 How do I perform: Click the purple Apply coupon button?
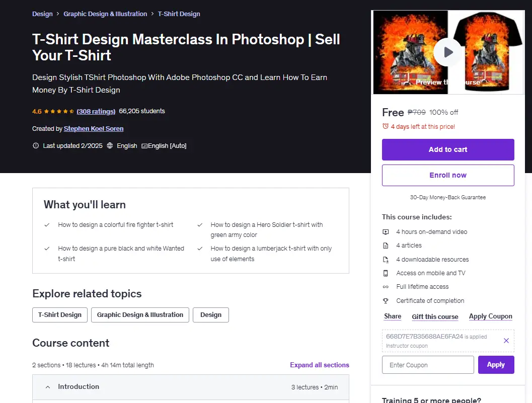click(x=496, y=365)
